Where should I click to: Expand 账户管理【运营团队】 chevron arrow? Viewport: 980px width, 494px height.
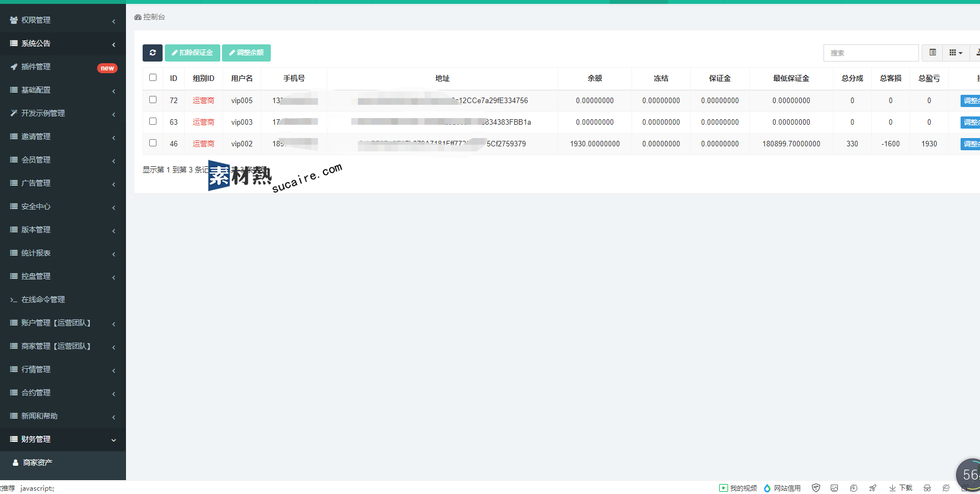[114, 324]
